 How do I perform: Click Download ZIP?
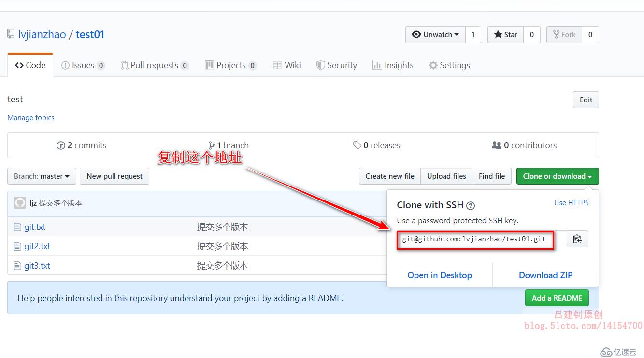click(545, 275)
